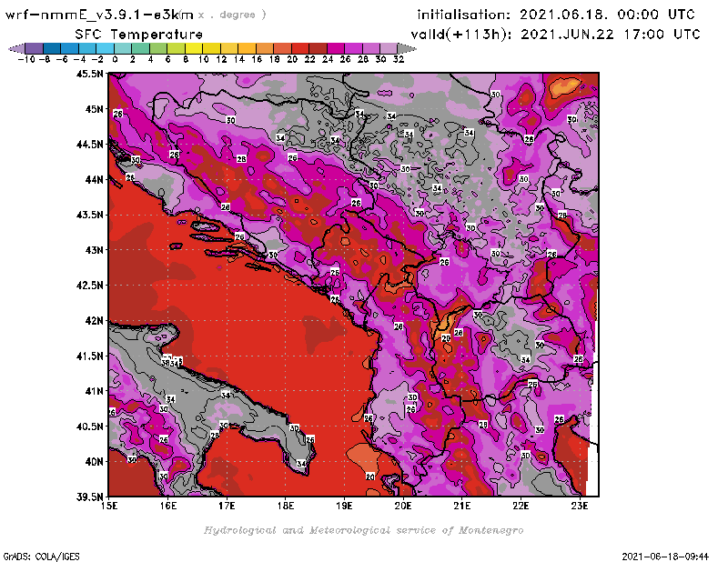The width and height of the screenshot is (728, 562).
Task: Click the '16E' longitude axis label
Action: [x=168, y=506]
